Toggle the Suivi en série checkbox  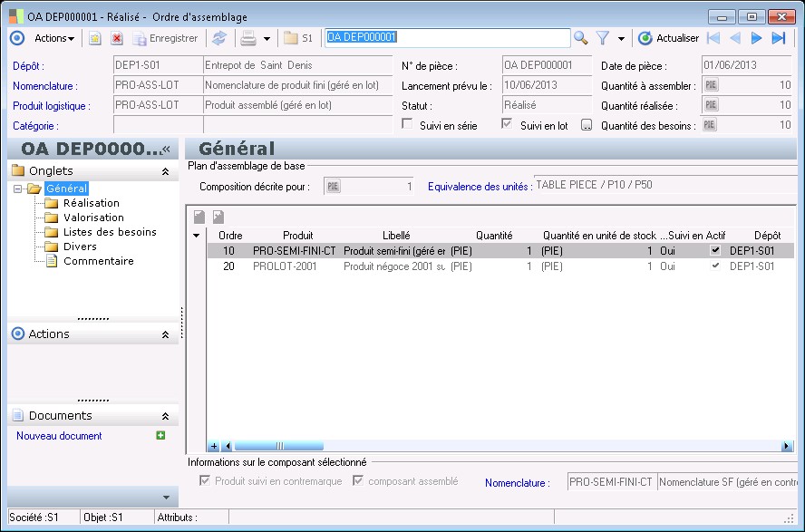407,124
